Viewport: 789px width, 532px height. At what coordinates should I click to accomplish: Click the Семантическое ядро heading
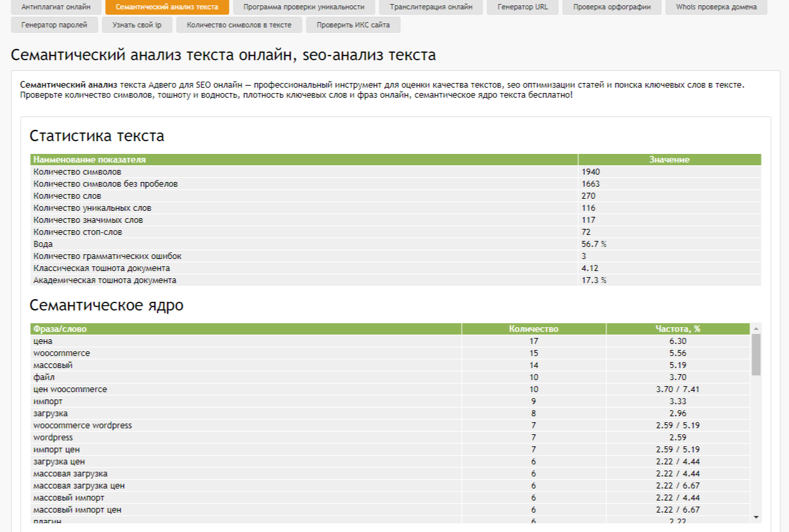pos(106,305)
